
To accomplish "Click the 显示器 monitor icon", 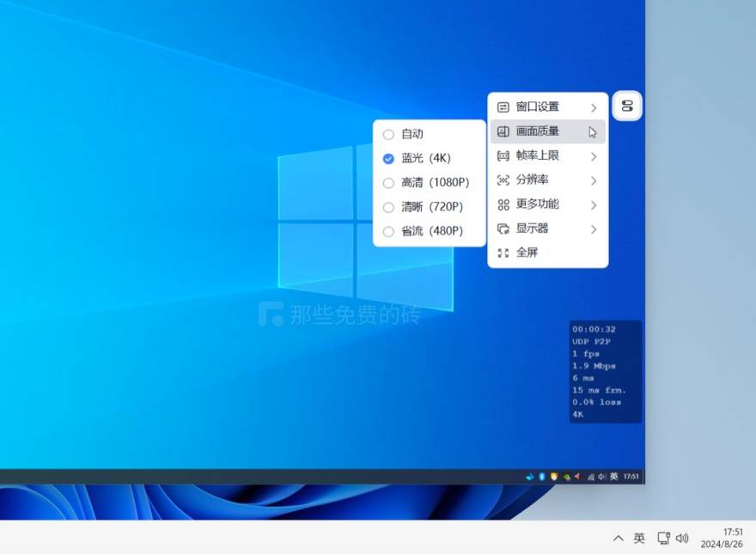I will (x=503, y=229).
